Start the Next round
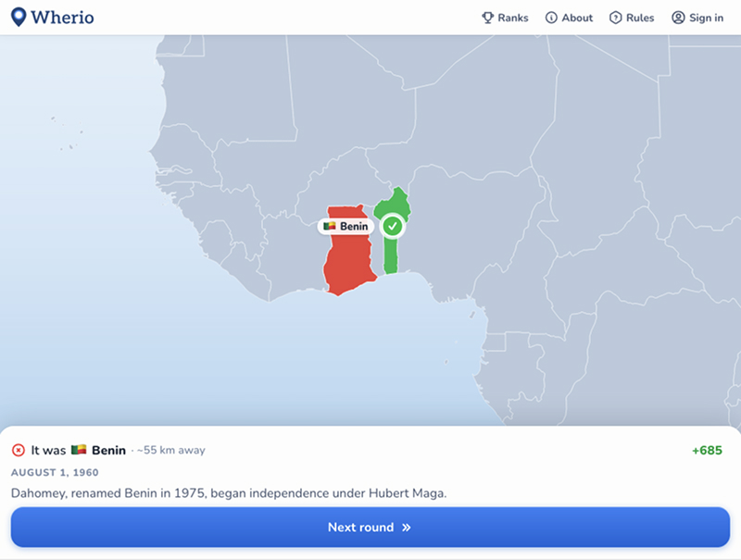The image size is (741, 560). (x=370, y=528)
